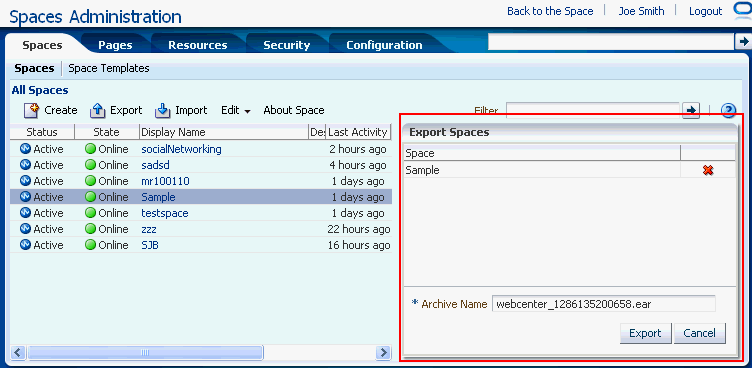Select the Sample row in Export Spaces list
The image size is (752, 368).
pos(569,170)
